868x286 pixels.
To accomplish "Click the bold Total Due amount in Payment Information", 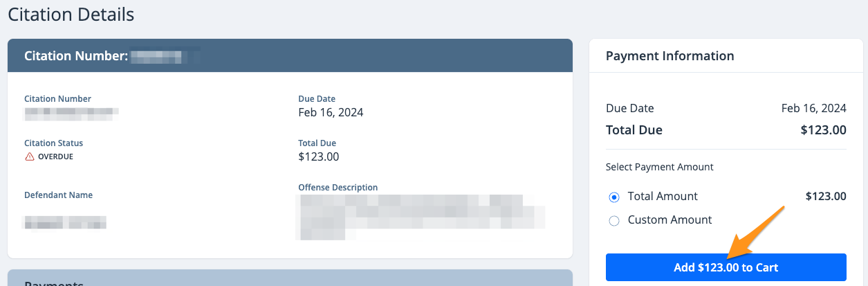I will click(x=823, y=130).
